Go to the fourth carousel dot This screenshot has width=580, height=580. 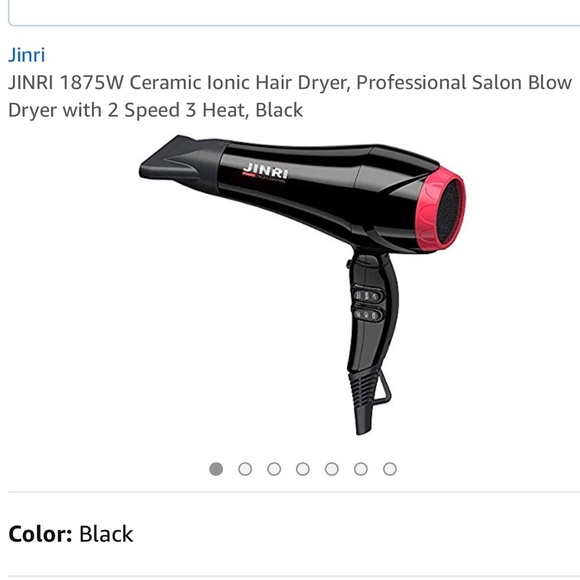303,469
